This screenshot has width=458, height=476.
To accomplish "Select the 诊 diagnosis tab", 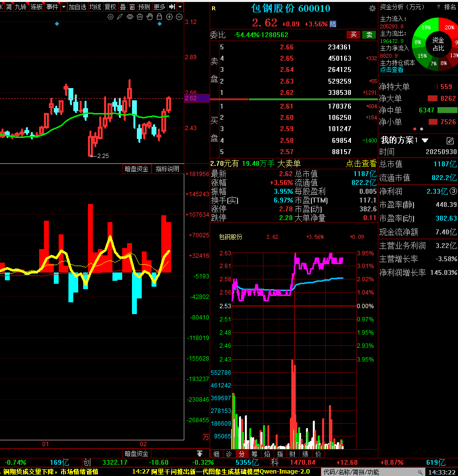I will pos(229,454).
